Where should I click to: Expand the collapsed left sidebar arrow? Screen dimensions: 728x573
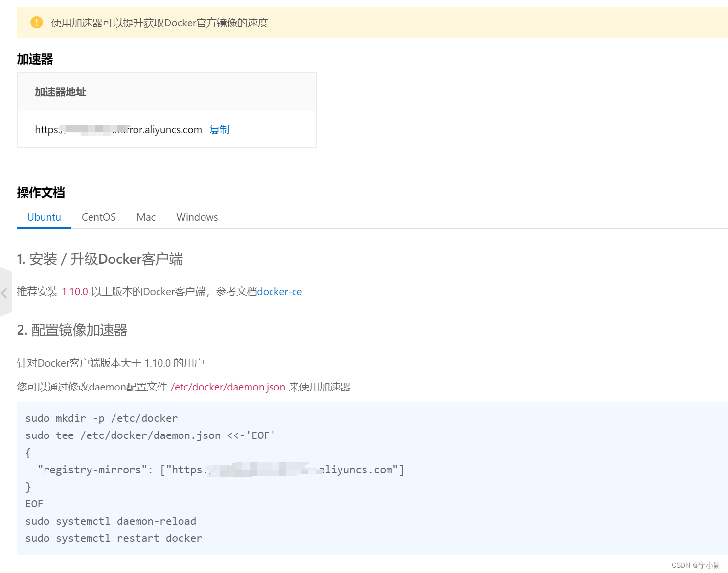pos(5,293)
